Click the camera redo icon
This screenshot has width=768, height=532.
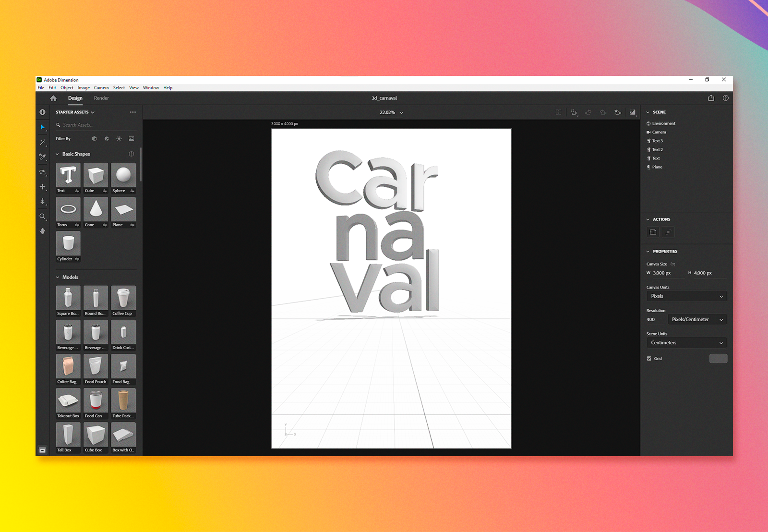603,112
